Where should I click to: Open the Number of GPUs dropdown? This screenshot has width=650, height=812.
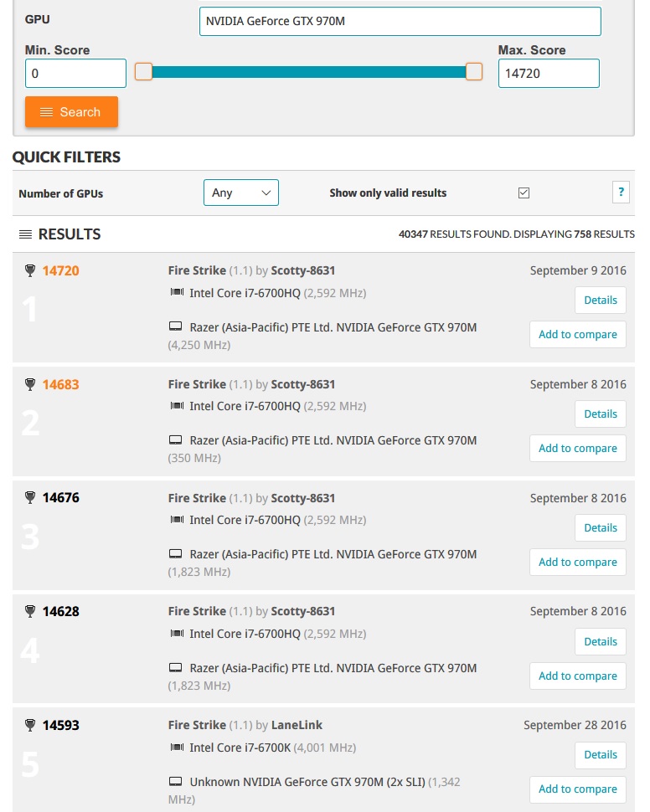(241, 193)
